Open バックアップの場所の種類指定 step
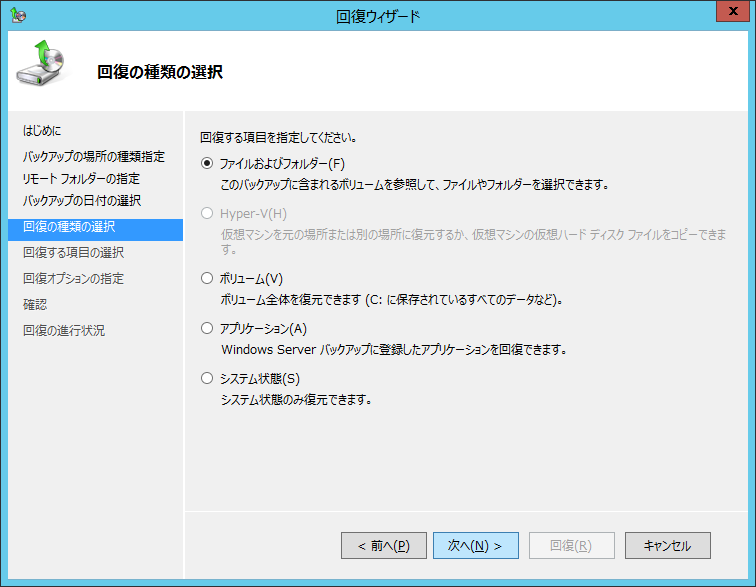 click(x=94, y=156)
